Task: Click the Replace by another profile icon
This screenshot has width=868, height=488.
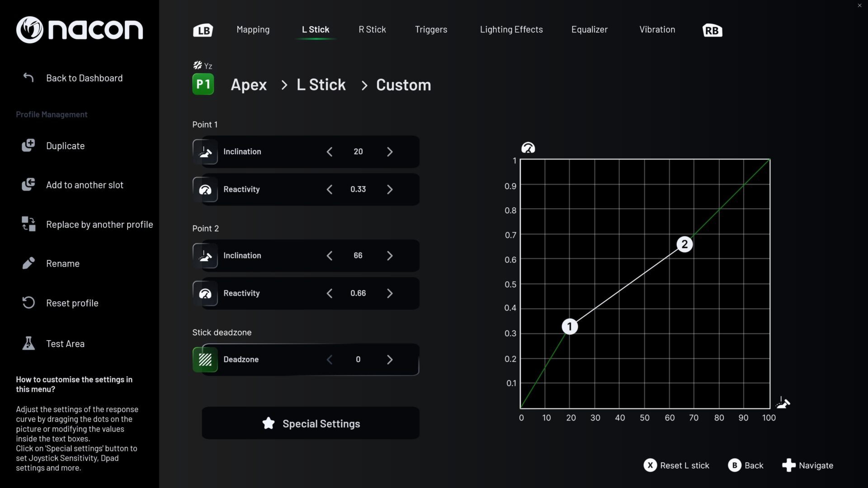Action: pyautogui.click(x=28, y=224)
